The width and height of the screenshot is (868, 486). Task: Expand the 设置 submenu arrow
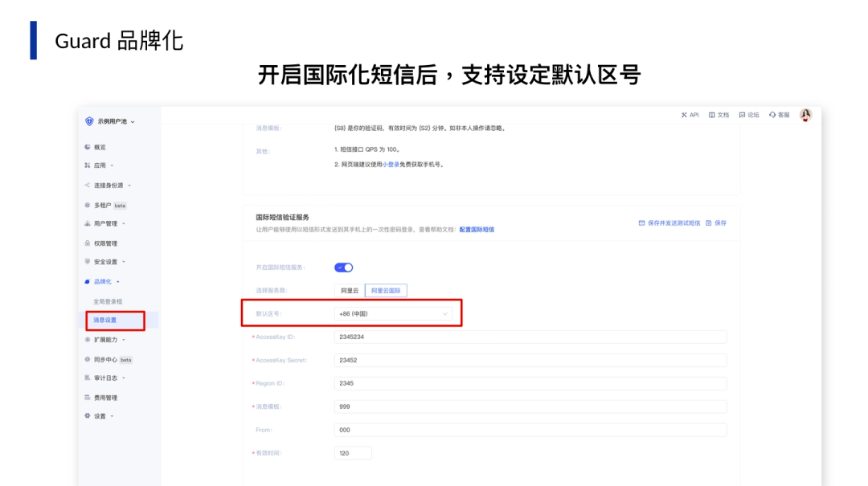pyautogui.click(x=112, y=416)
